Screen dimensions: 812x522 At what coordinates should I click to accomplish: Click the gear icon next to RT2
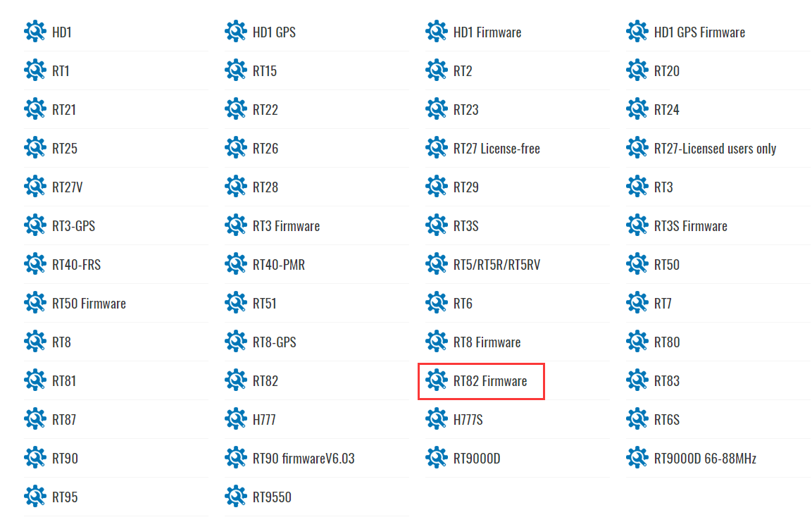click(437, 70)
